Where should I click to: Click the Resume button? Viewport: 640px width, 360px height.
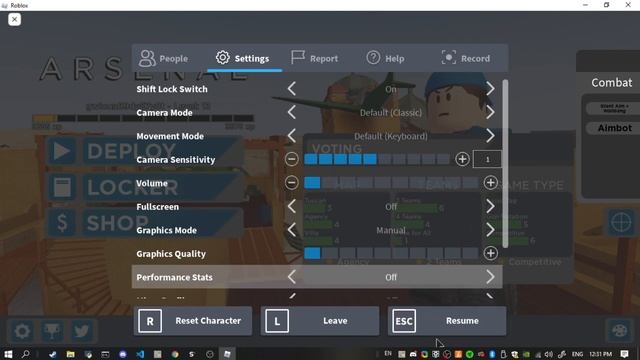point(447,321)
